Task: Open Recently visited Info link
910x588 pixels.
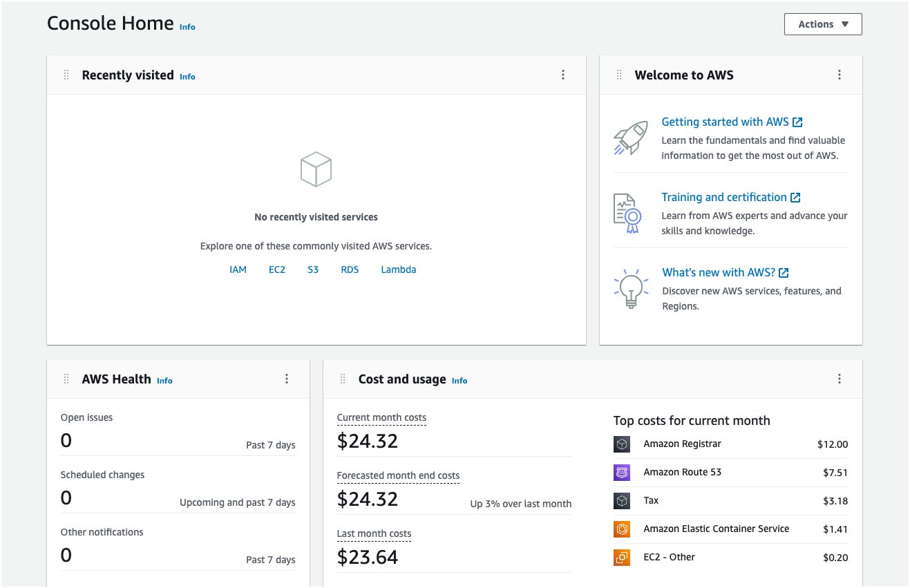Action: [x=187, y=77]
